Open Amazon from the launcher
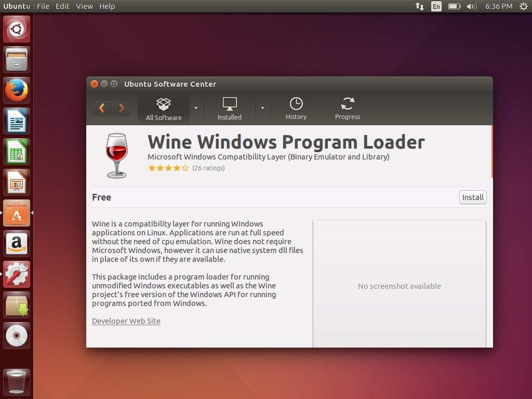This screenshot has height=399, width=532. 17,243
